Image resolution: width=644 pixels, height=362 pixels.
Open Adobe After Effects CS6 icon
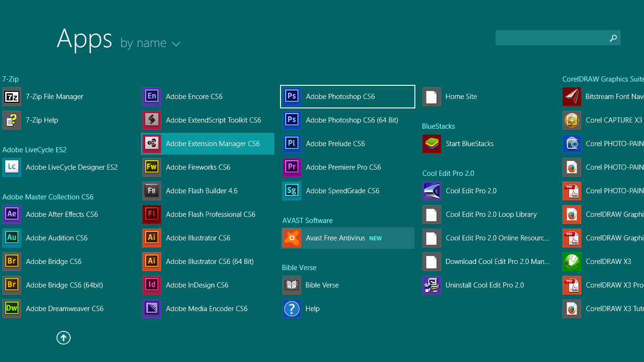pos(12,214)
